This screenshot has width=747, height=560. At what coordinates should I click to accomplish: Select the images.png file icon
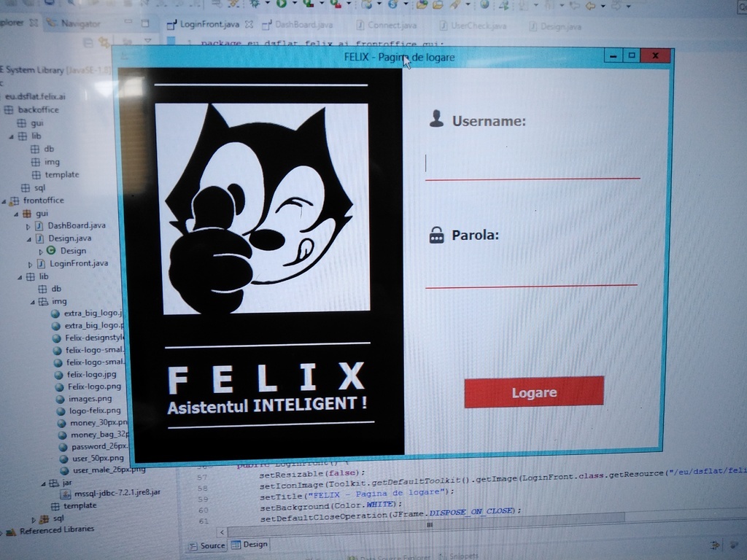[57, 399]
